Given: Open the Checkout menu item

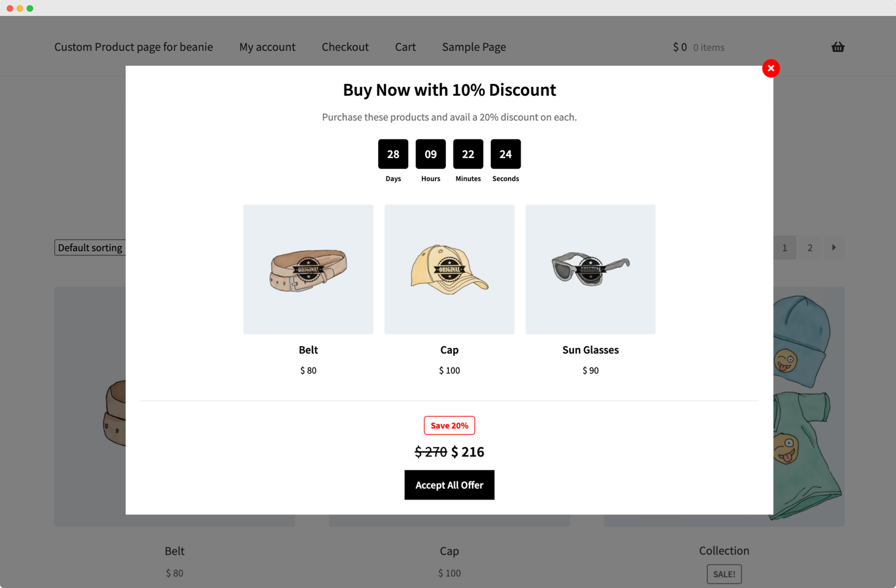Looking at the screenshot, I should 345,47.
